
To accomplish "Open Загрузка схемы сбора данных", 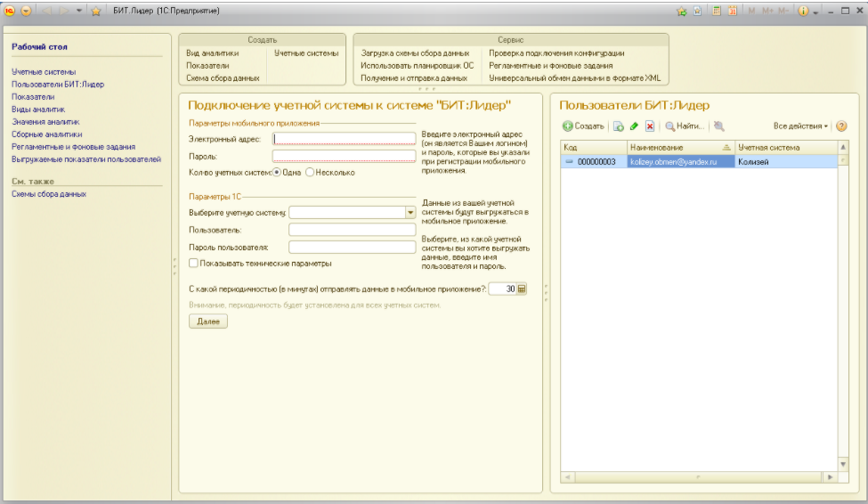I will click(415, 53).
